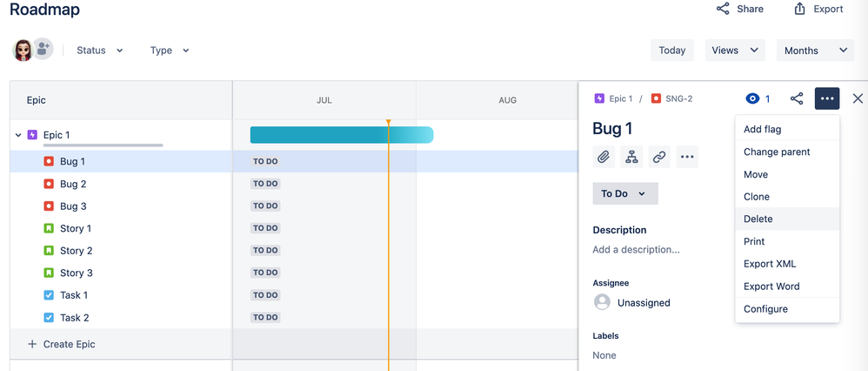The image size is (868, 371).
Task: Click the orange today marker on the timeline
Action: coord(389,122)
